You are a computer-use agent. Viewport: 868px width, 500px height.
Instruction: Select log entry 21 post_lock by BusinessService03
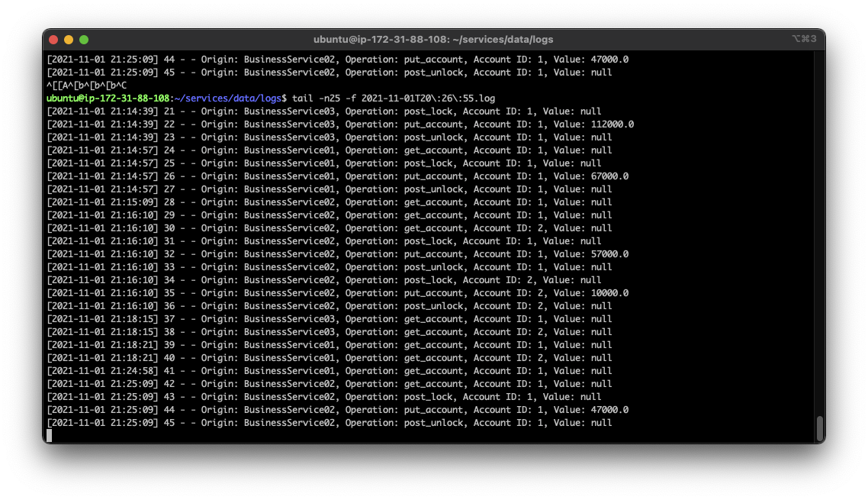pos(324,111)
